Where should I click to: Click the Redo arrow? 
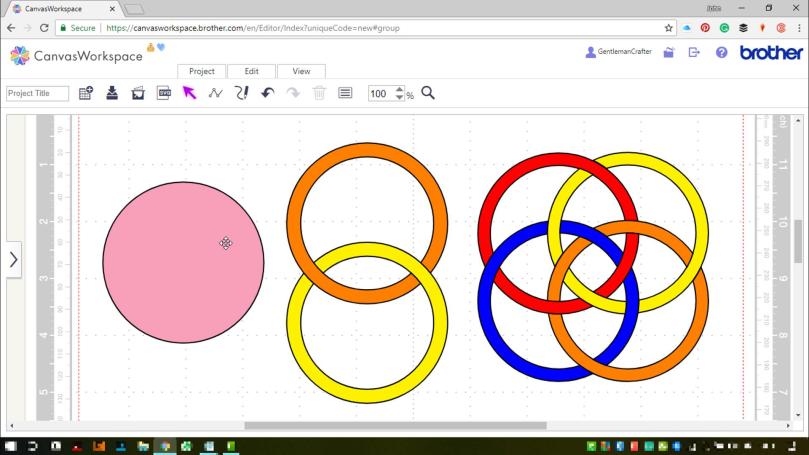[x=293, y=93]
